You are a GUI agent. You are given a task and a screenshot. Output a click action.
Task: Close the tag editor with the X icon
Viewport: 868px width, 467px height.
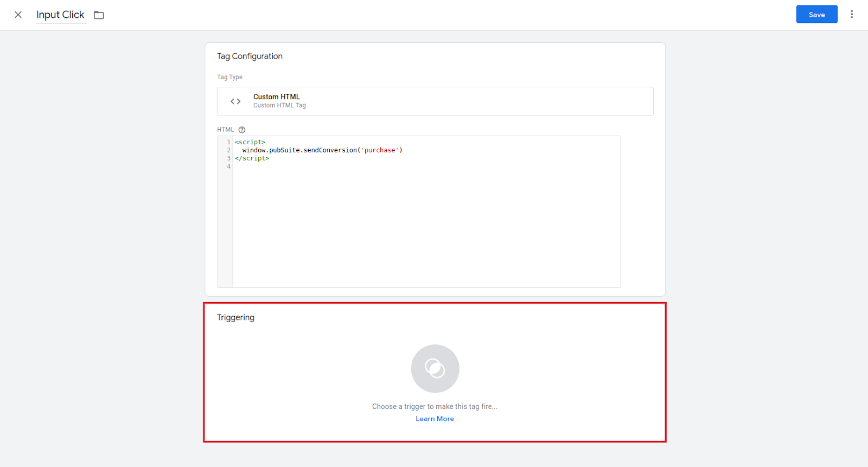[x=18, y=15]
